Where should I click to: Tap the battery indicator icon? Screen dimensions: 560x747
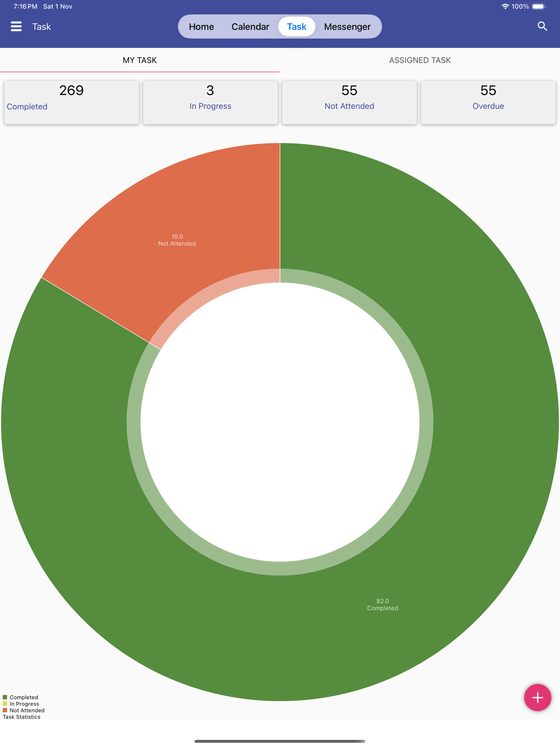pos(539,7)
